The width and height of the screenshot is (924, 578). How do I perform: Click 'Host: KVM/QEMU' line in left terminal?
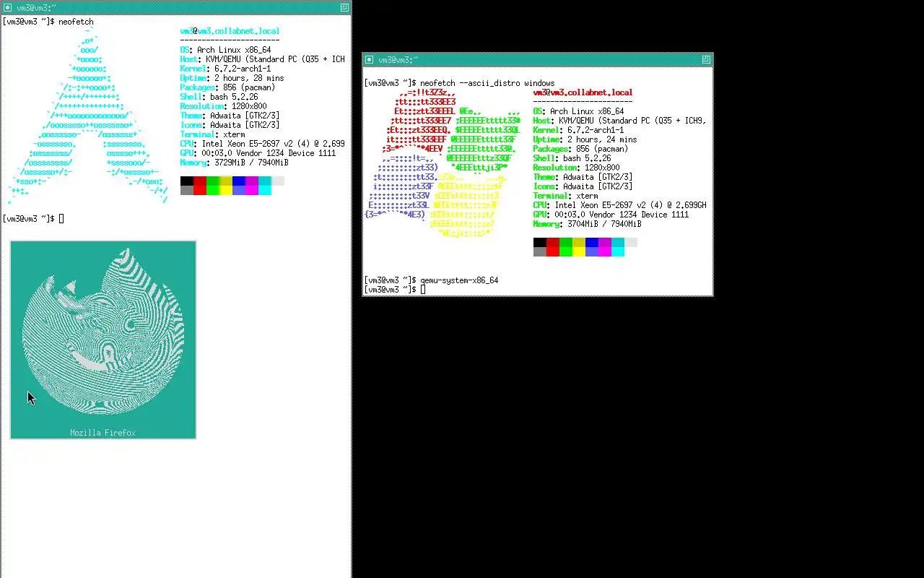pyautogui.click(x=263, y=59)
